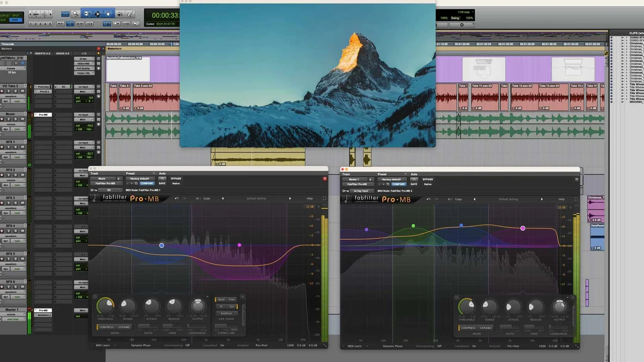Open the factory default preset dropdown
This screenshot has height=362, width=644.
coord(140,178)
